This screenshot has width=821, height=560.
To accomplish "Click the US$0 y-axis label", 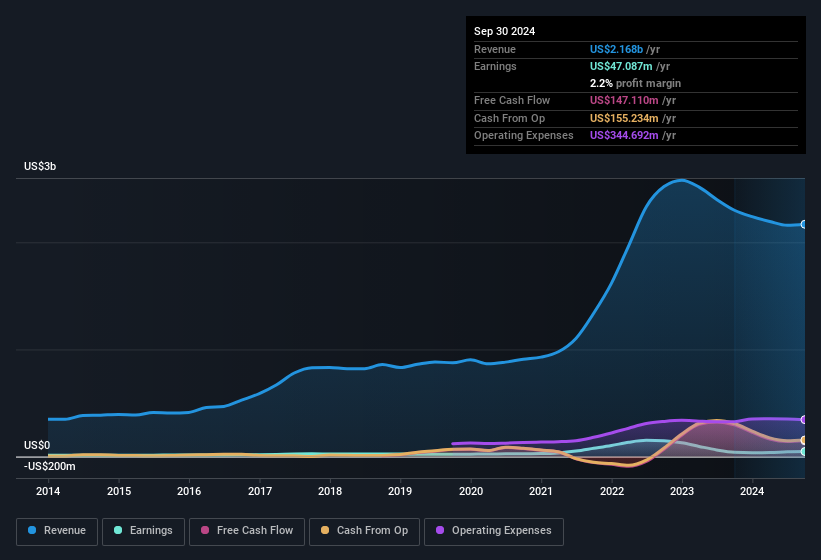I will tap(37, 445).
